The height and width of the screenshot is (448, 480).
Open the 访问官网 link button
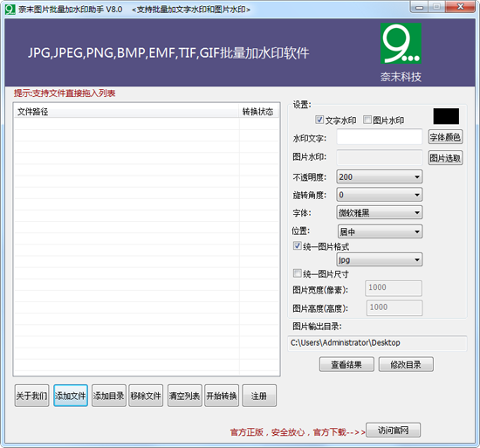coord(393,431)
